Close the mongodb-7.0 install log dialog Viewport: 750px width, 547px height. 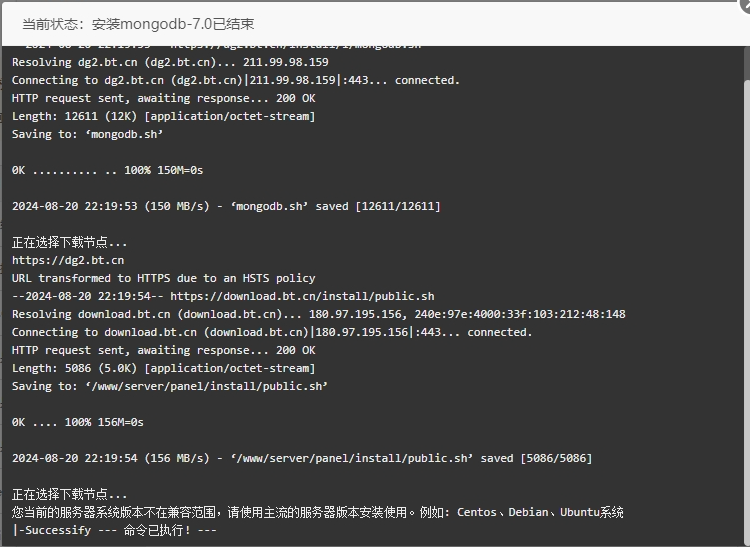pos(745,5)
